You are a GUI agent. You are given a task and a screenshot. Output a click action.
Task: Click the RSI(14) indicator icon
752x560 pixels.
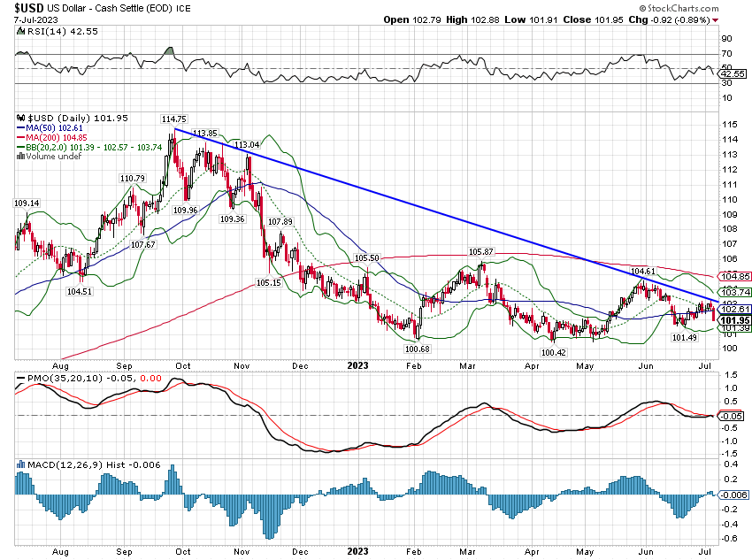pyautogui.click(x=21, y=31)
